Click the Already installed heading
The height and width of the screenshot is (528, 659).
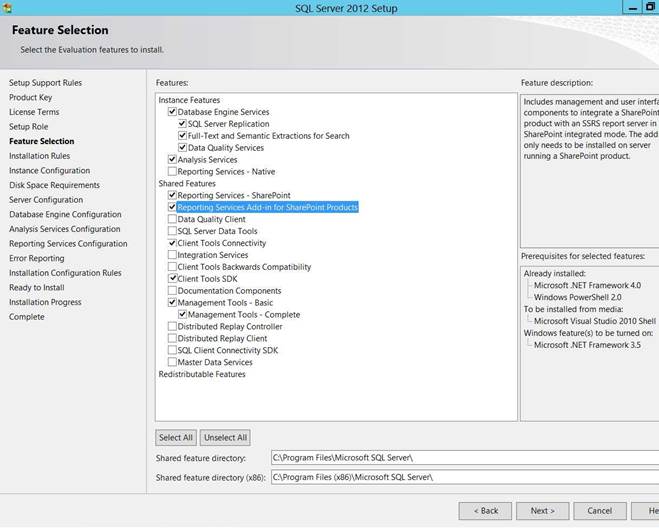[x=554, y=274]
